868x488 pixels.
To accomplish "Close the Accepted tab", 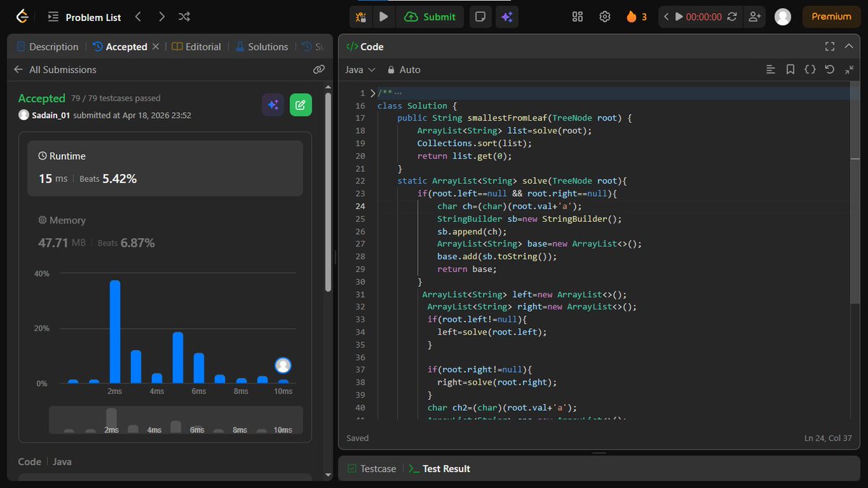I will [155, 46].
